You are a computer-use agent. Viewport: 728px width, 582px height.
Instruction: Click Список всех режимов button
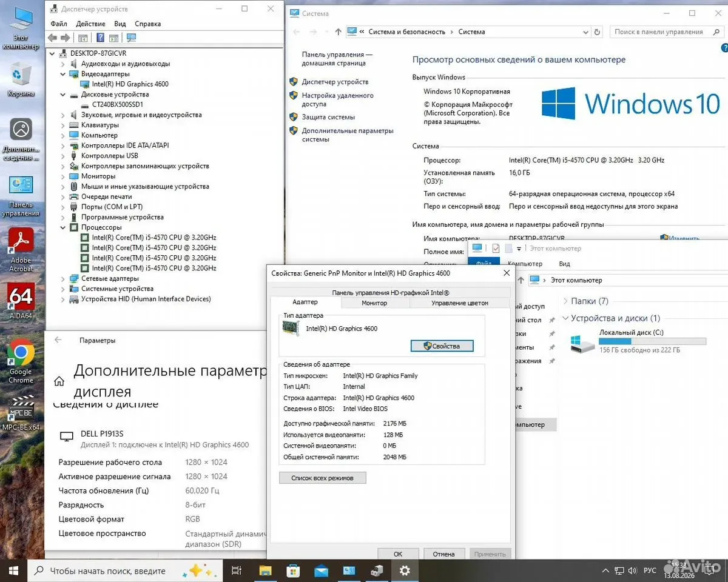322,478
